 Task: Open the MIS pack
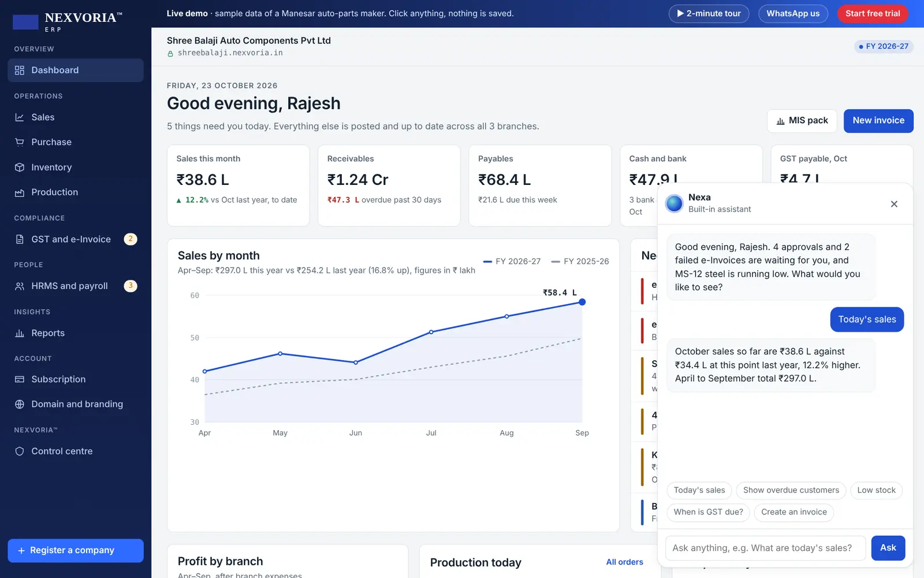pyautogui.click(x=802, y=121)
